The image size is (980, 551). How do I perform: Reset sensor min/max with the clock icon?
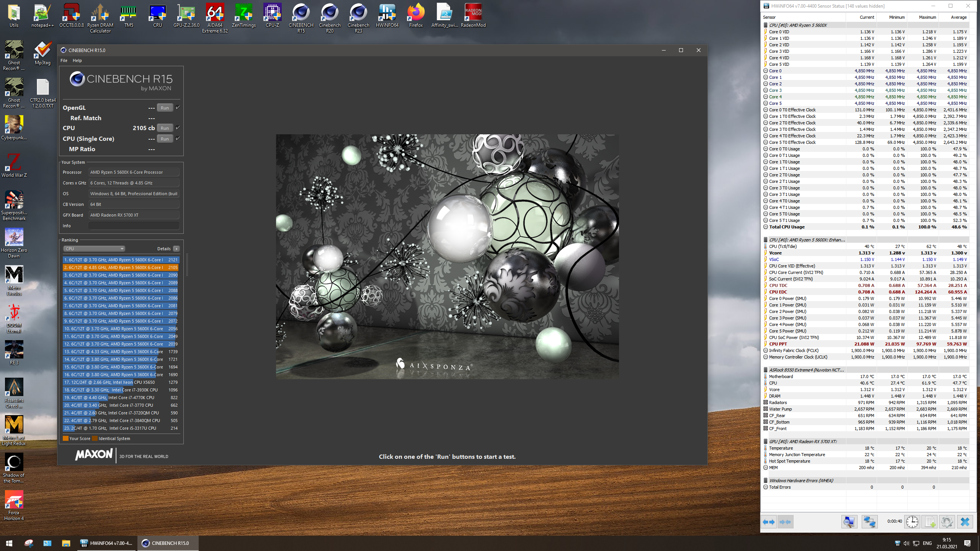click(912, 522)
